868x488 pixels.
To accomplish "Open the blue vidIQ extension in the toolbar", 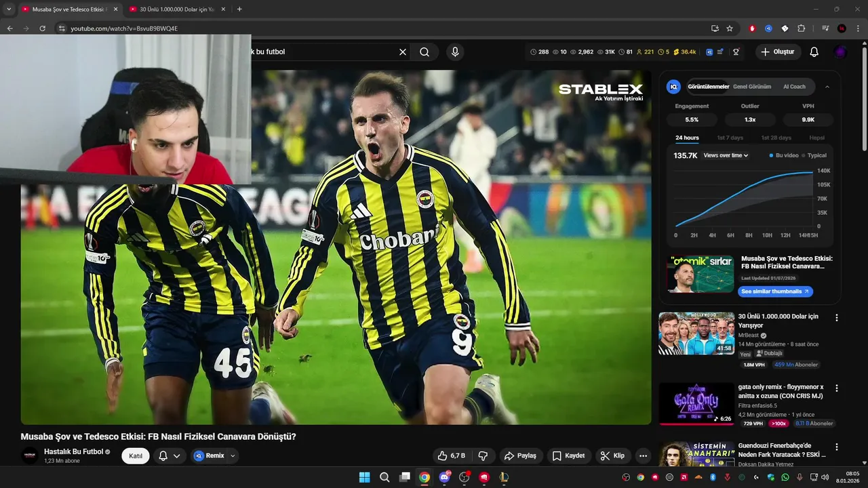I will click(x=768, y=28).
